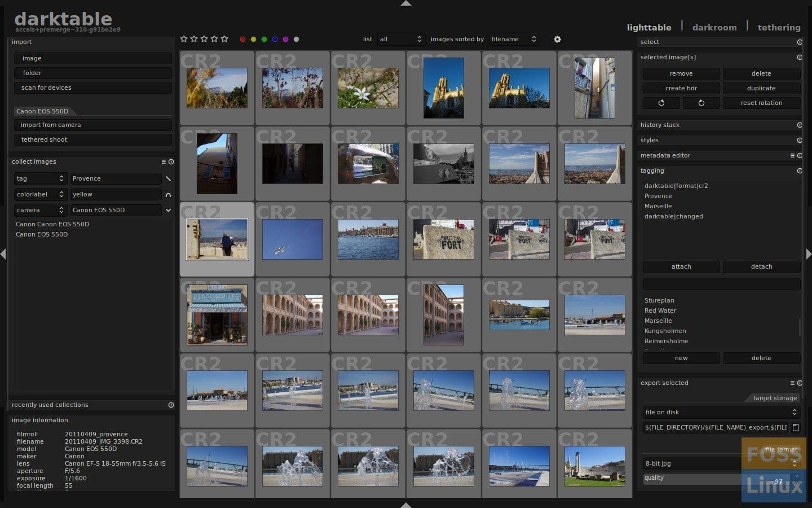Viewport: 812px width, 508px height.
Task: Open the sort by filename dropdown
Action: (514, 39)
